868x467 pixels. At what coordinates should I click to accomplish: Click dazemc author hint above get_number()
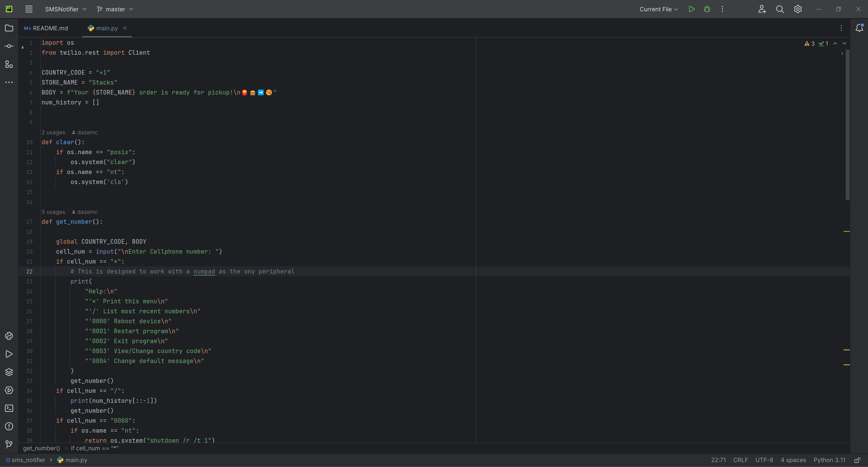(x=85, y=212)
